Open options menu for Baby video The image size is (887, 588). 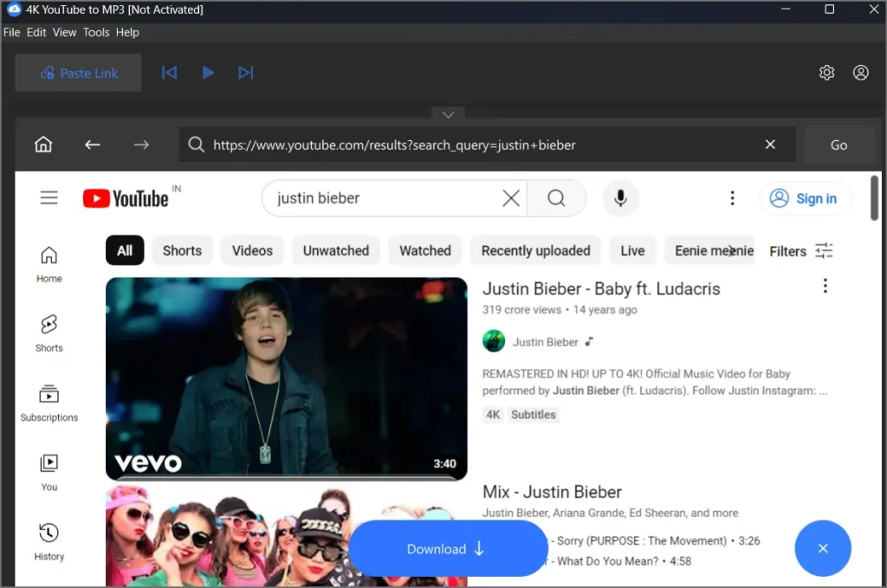825,285
